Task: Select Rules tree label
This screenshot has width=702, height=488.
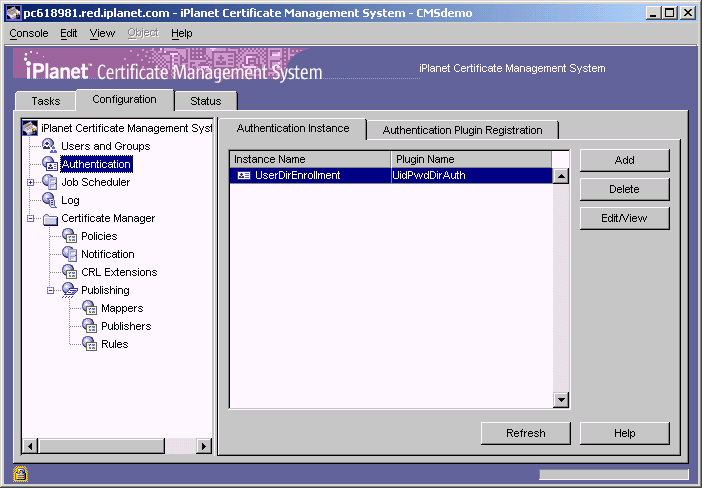Action: pos(115,344)
